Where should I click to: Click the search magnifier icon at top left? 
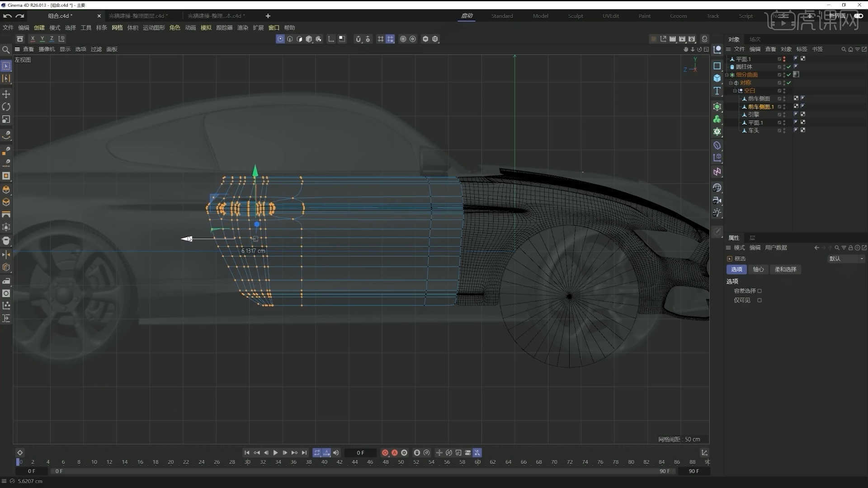[x=6, y=50]
